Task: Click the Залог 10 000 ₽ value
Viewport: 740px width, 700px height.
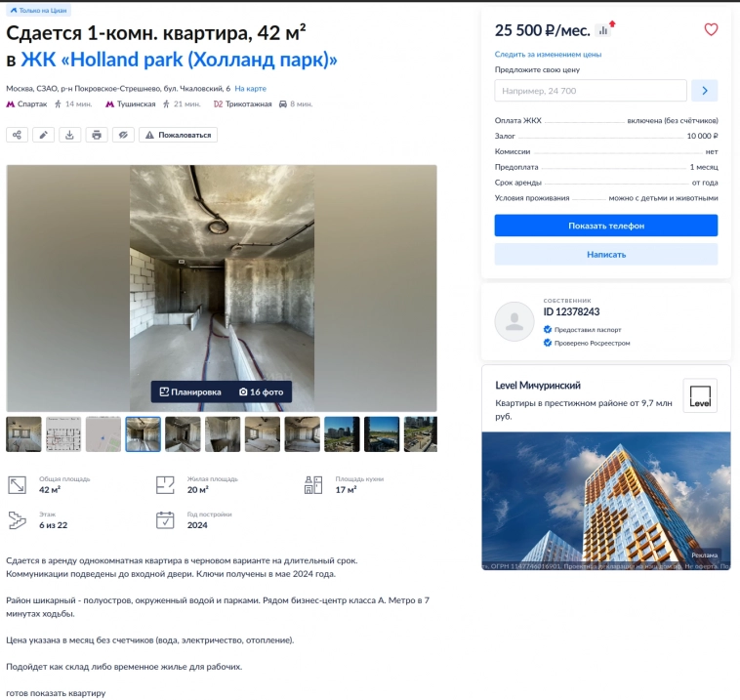Action: pos(702,136)
